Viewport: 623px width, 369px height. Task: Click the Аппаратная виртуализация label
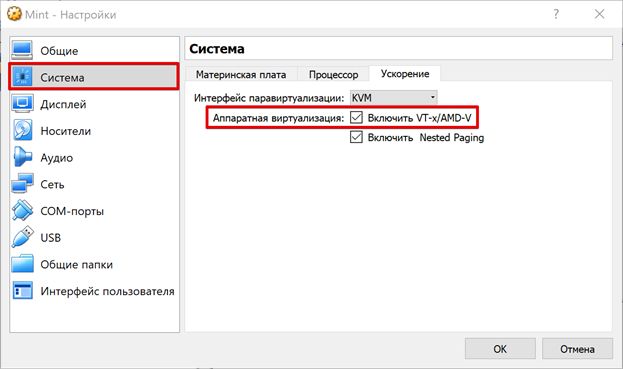[278, 118]
